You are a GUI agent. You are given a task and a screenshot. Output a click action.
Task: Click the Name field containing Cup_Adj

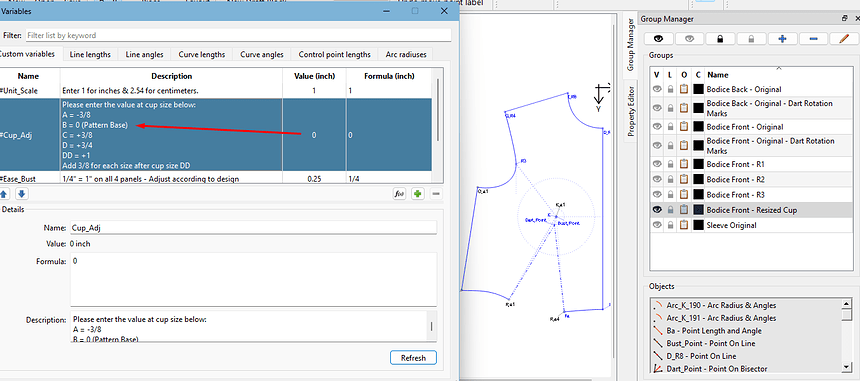click(x=253, y=228)
